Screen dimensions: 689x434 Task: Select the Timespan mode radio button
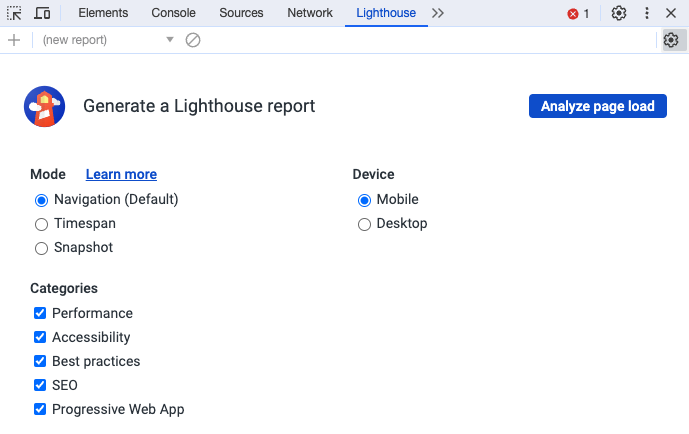click(x=41, y=224)
